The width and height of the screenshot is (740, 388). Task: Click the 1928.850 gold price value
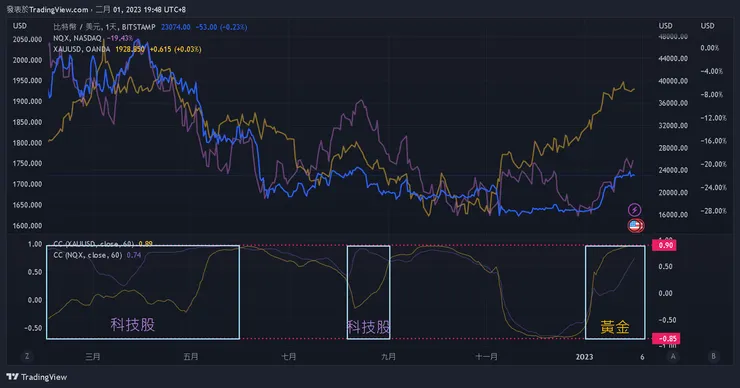(x=130, y=49)
